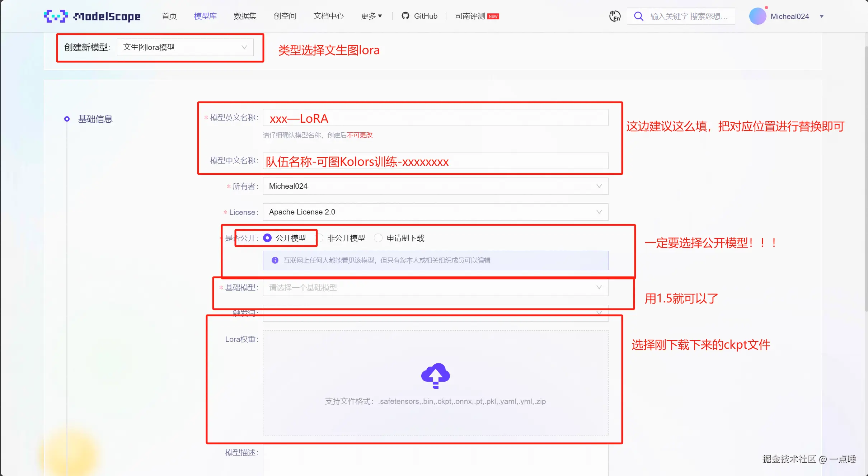
Task: Click the NEW badge next to 司南评测
Action: click(x=493, y=16)
